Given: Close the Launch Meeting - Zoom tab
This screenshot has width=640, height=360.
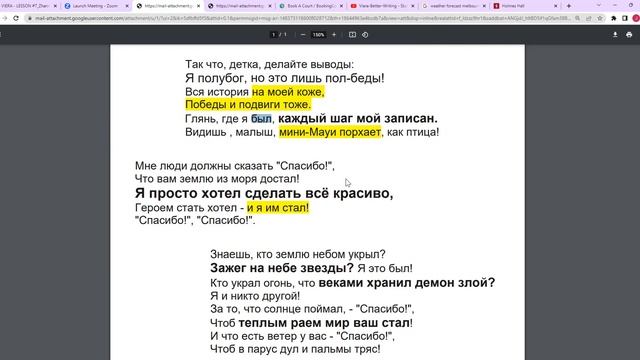Looking at the screenshot, I should 127,6.
